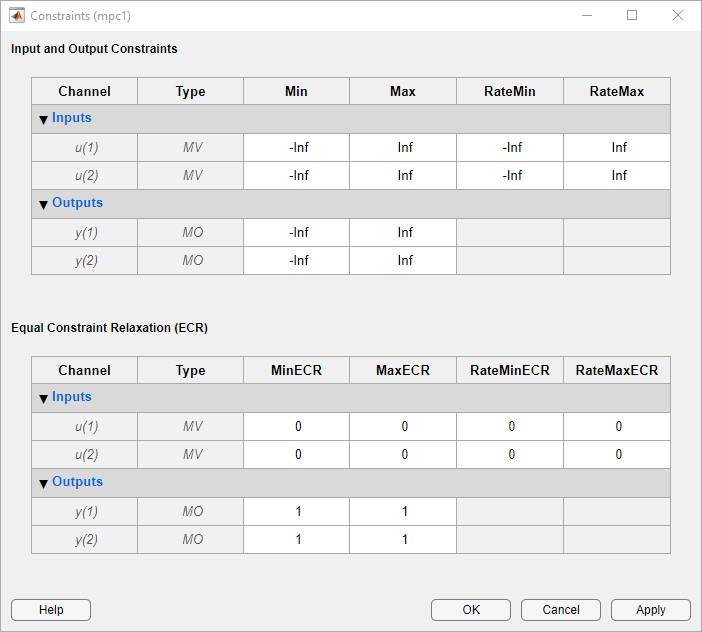Collapse the Inputs group in ECR table

coord(43,398)
